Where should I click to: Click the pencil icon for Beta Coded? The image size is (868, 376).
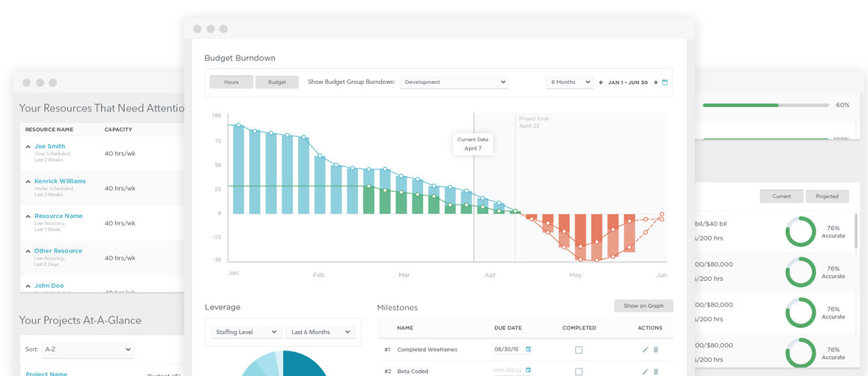coord(645,372)
